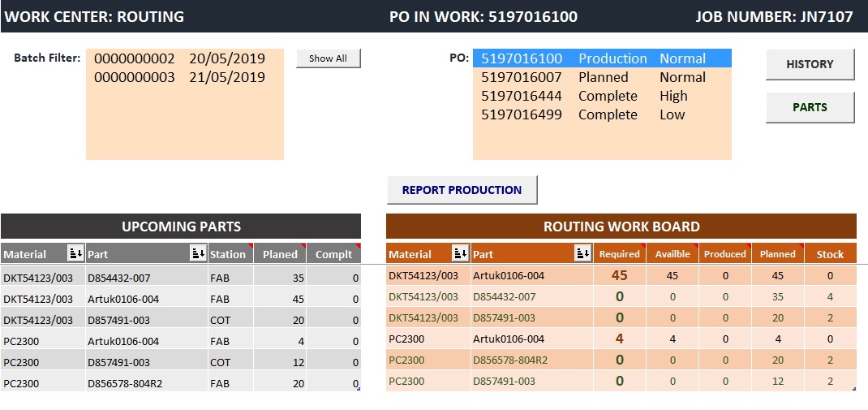Click the Availble column header
Image resolution: width=868 pixels, height=410 pixels.
[x=672, y=254]
